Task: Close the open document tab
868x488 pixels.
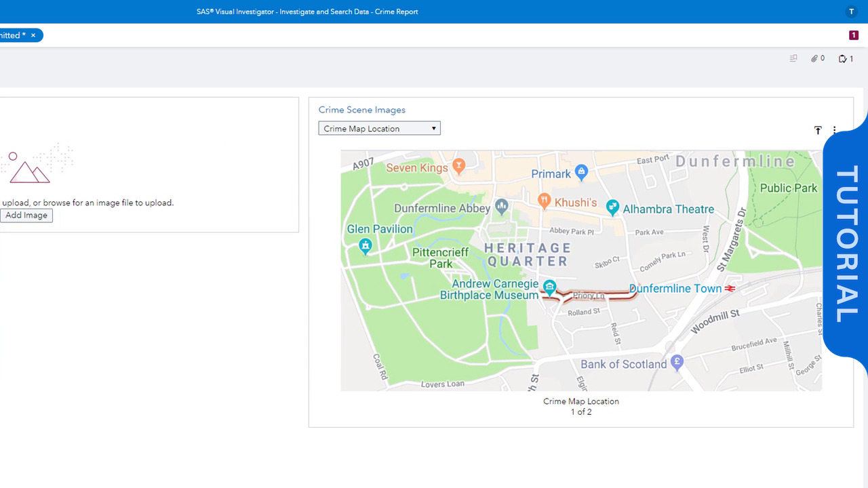Action: (33, 35)
